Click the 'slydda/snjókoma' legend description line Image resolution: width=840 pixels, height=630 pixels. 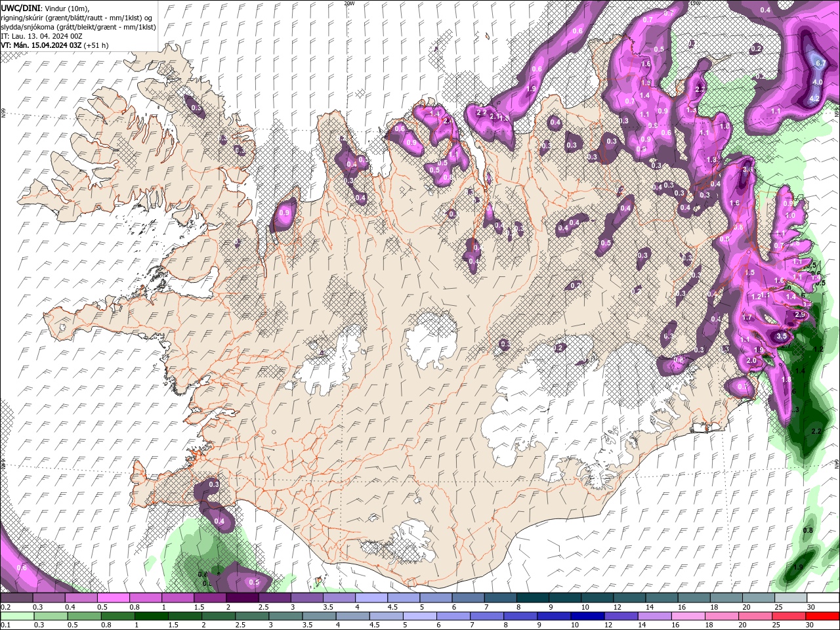(78, 27)
